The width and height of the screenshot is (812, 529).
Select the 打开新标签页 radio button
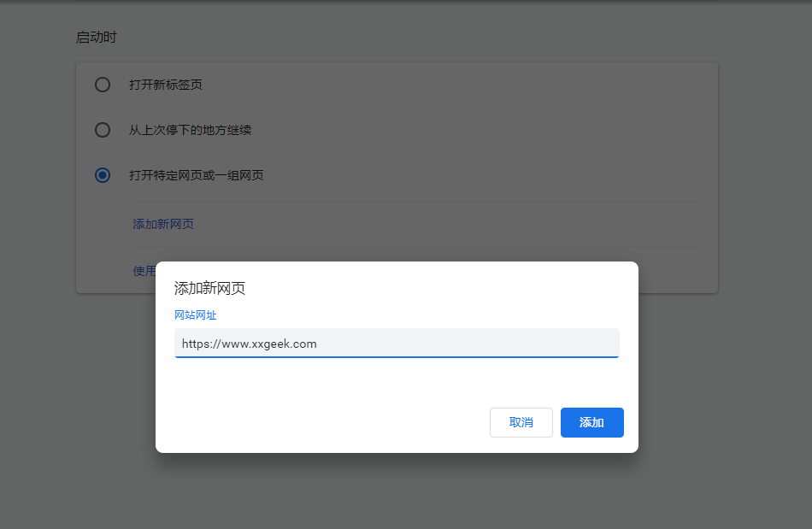[103, 85]
